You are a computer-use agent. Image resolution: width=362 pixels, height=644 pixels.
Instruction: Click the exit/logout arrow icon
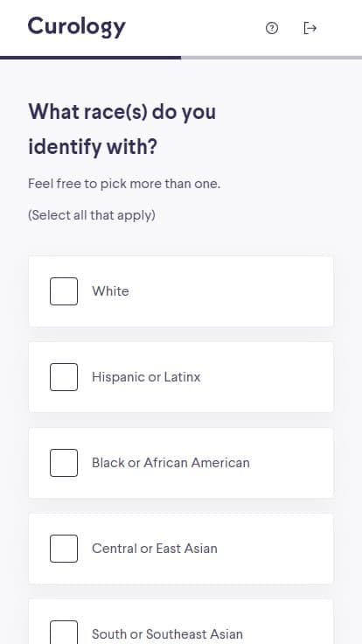310,28
